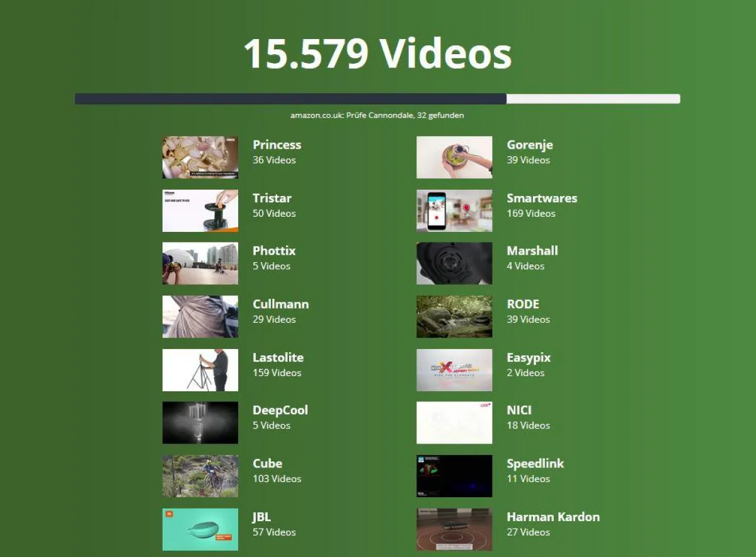Click the Harman Kardon thumbnail
The width and height of the screenshot is (756, 557).
[x=454, y=529]
